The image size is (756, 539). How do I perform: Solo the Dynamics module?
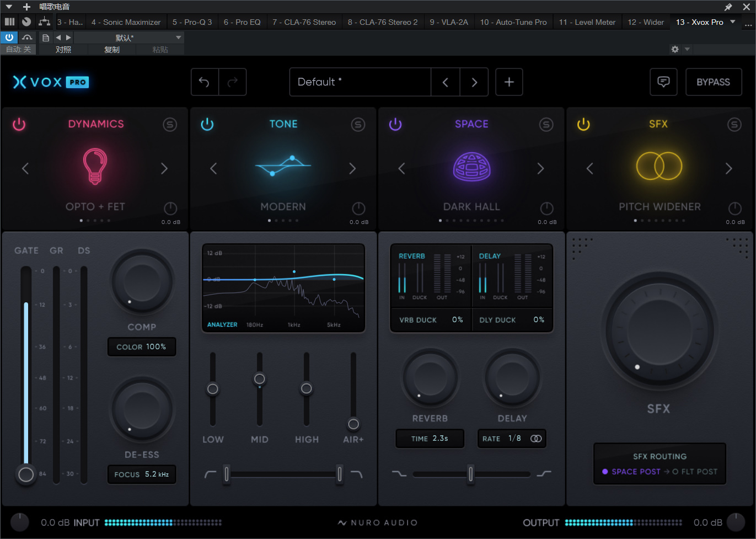tap(170, 125)
